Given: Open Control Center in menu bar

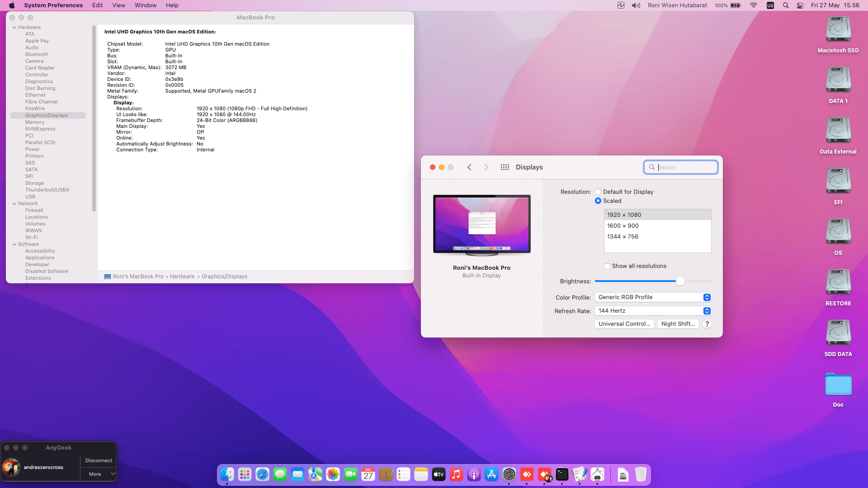Looking at the screenshot, I should pyautogui.click(x=800, y=5).
